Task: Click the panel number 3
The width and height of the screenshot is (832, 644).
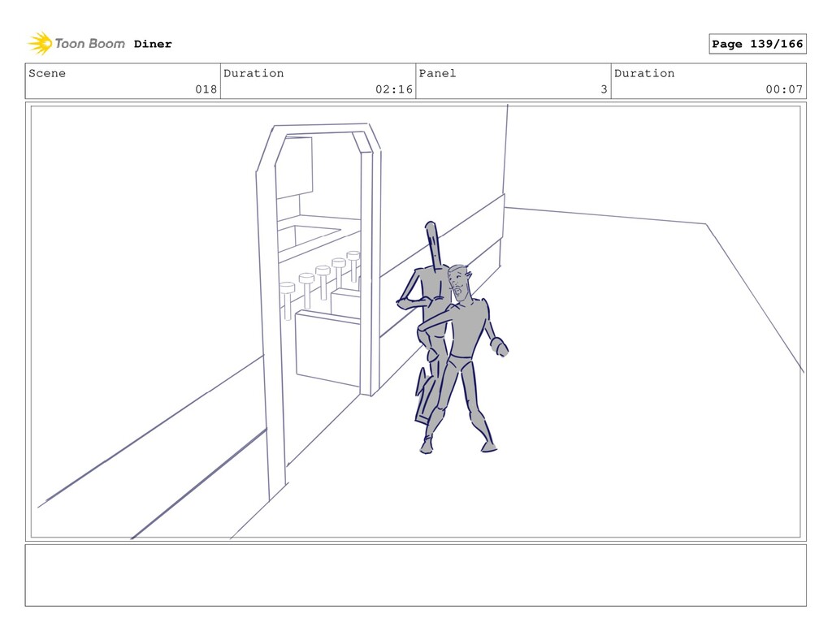Action: coord(604,89)
